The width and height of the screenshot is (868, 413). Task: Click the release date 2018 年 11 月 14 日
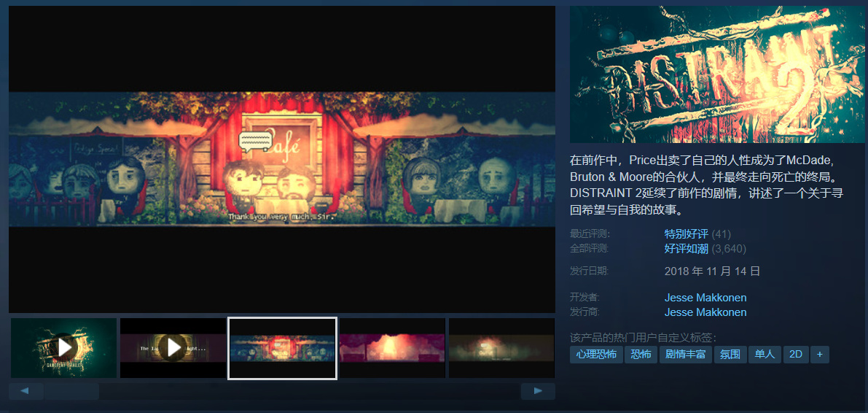[x=712, y=271]
